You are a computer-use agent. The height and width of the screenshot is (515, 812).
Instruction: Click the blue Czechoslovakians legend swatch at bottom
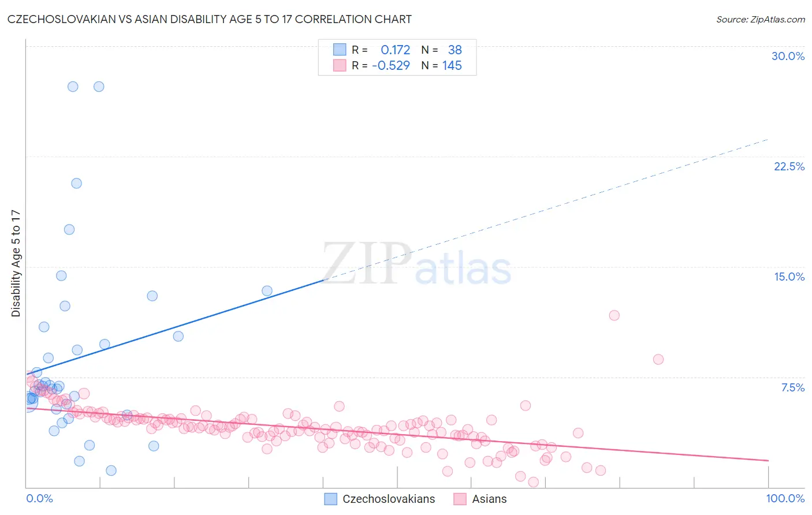tap(330, 499)
